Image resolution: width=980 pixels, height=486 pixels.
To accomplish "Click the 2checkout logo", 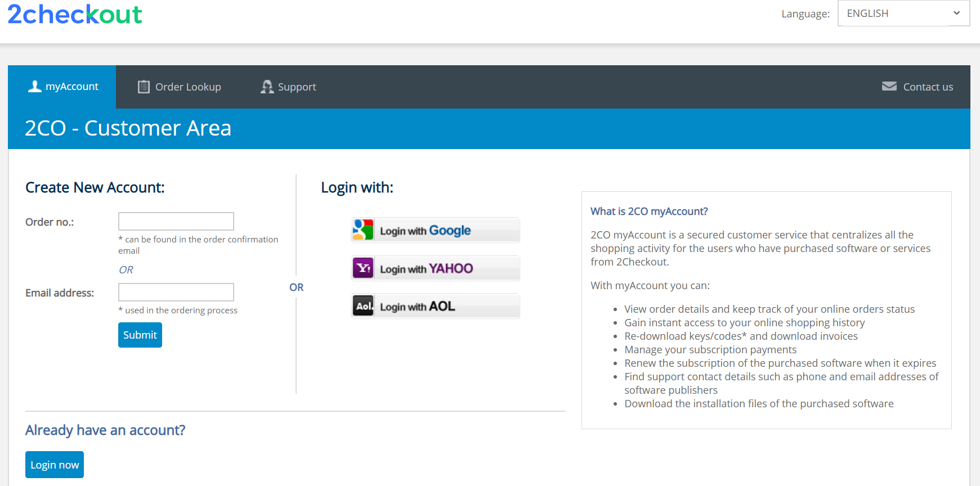I will point(75,14).
